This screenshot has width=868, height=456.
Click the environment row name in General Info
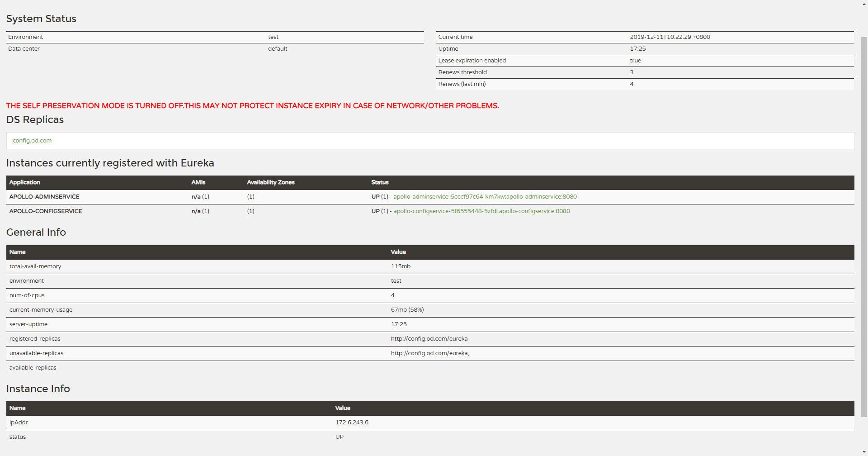point(27,281)
